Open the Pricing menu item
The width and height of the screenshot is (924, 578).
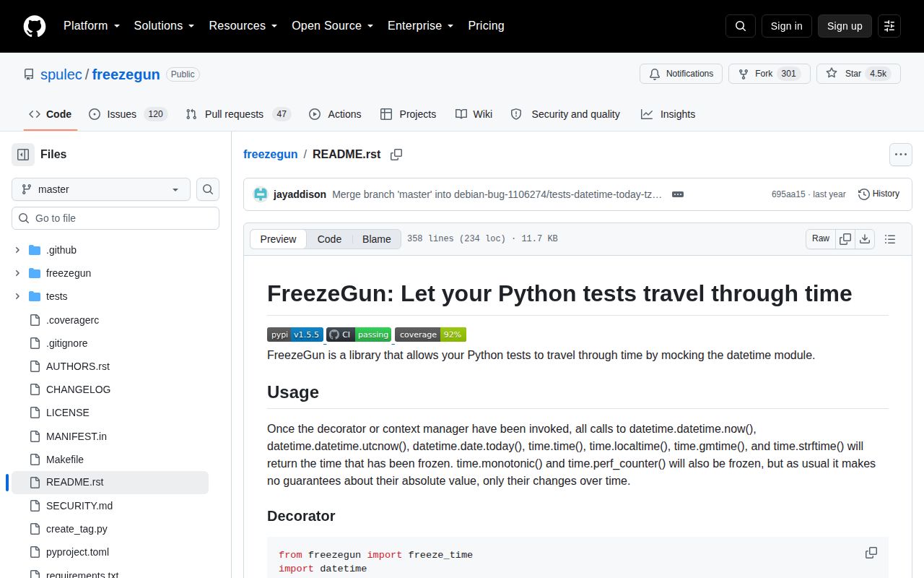(486, 26)
